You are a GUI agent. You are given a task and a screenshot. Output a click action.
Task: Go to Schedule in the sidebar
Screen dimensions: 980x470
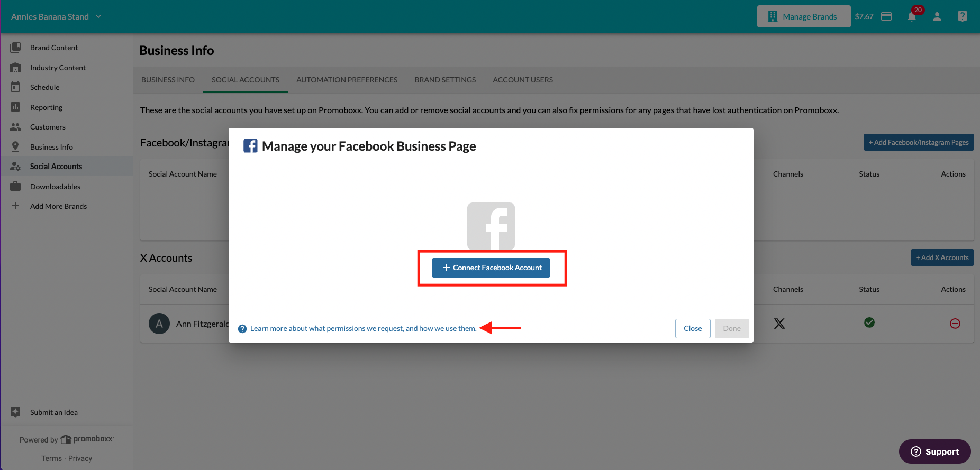tap(45, 87)
